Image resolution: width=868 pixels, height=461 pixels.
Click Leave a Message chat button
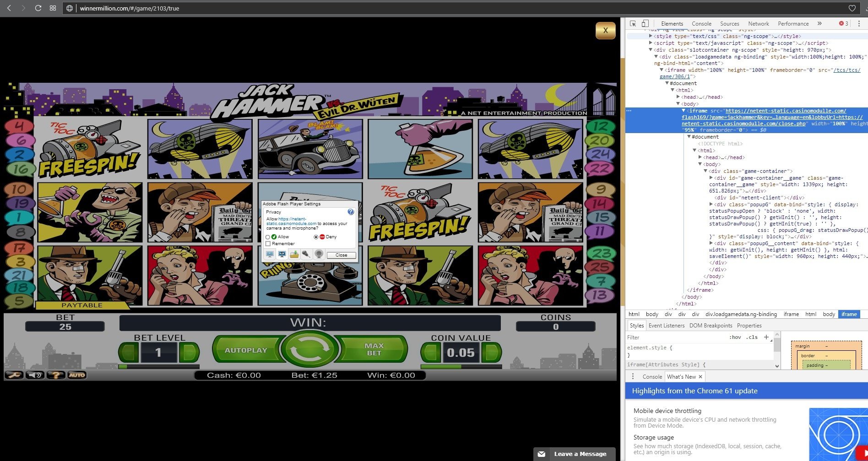574,454
